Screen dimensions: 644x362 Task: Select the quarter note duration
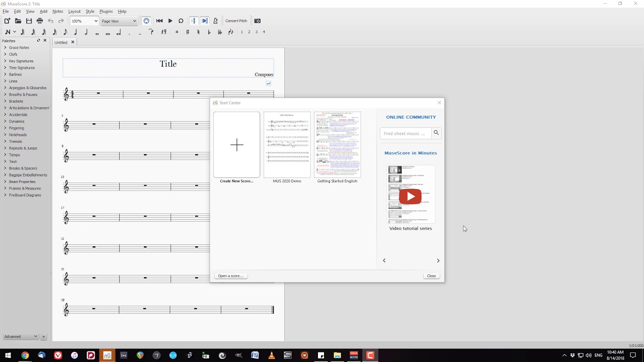pos(75,32)
